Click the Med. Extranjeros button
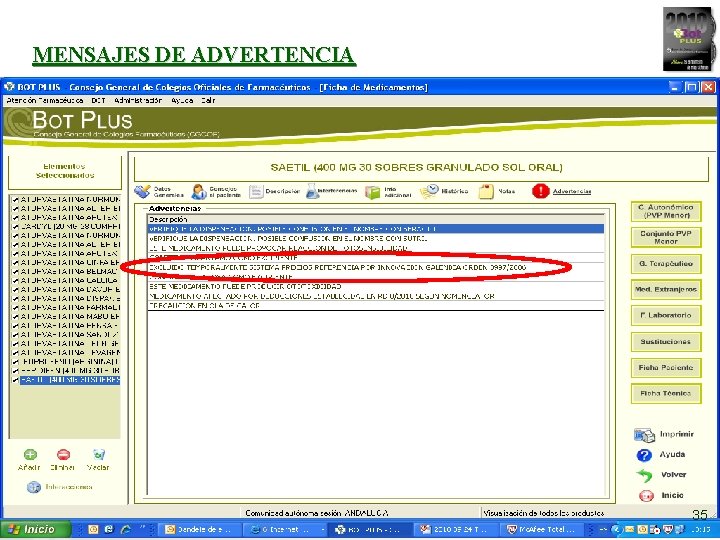Viewport: 720px width, 540px height. (x=666, y=290)
